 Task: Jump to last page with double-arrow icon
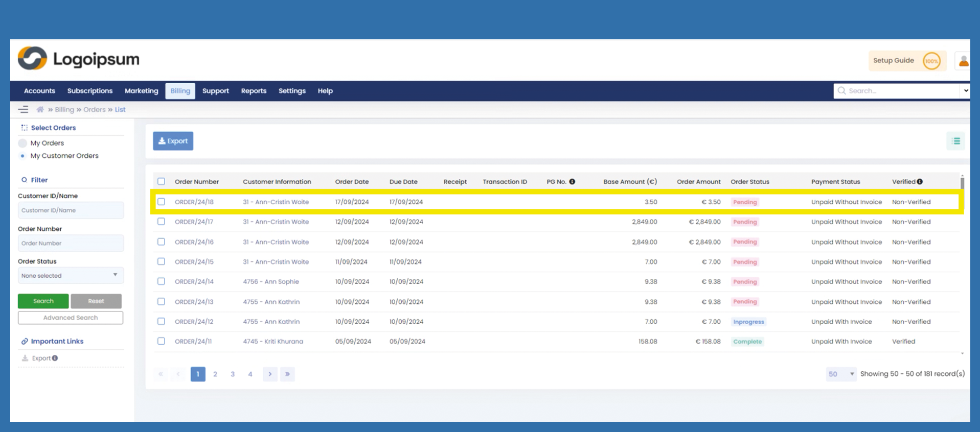click(x=287, y=374)
